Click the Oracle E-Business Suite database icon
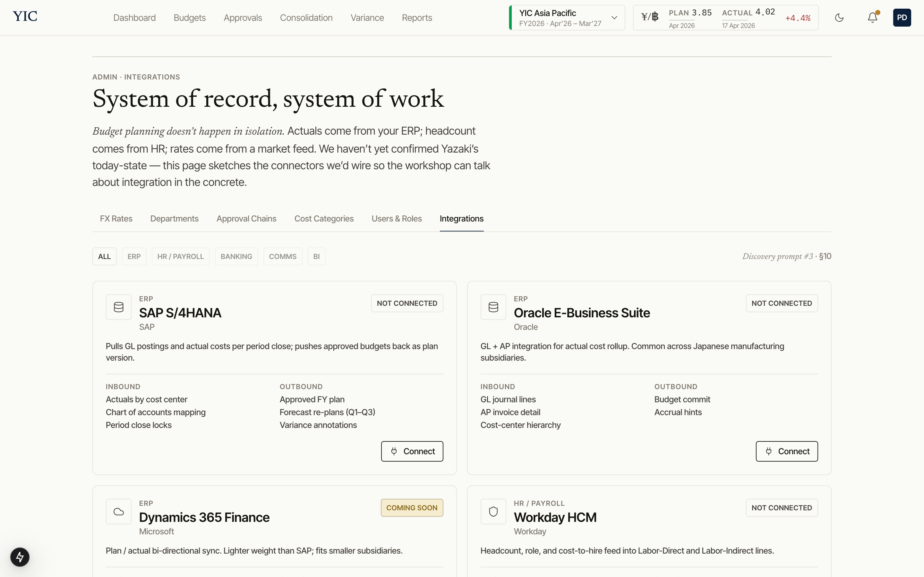This screenshot has width=924, height=577. click(493, 307)
